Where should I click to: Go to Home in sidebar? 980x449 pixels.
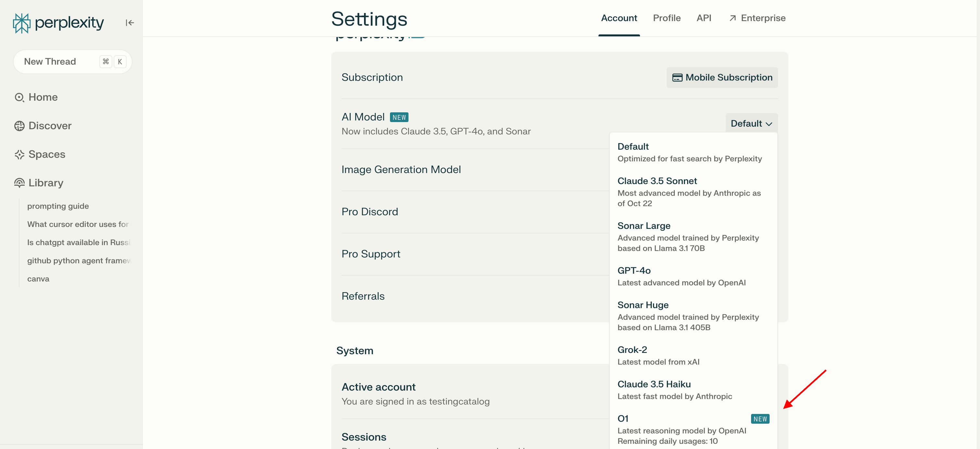(x=36, y=97)
